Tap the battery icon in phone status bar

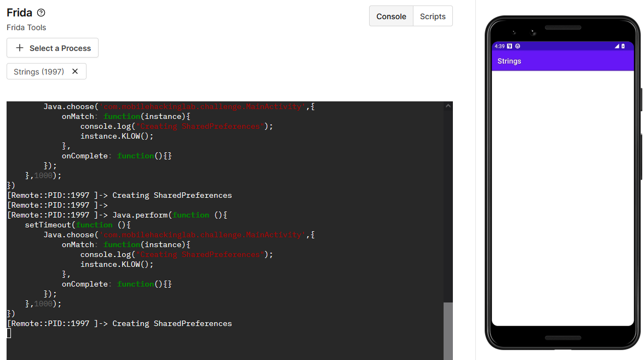tap(623, 46)
